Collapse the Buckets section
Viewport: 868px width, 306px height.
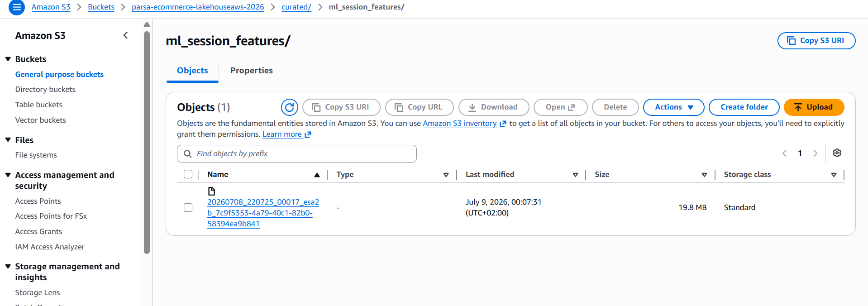[x=8, y=59]
